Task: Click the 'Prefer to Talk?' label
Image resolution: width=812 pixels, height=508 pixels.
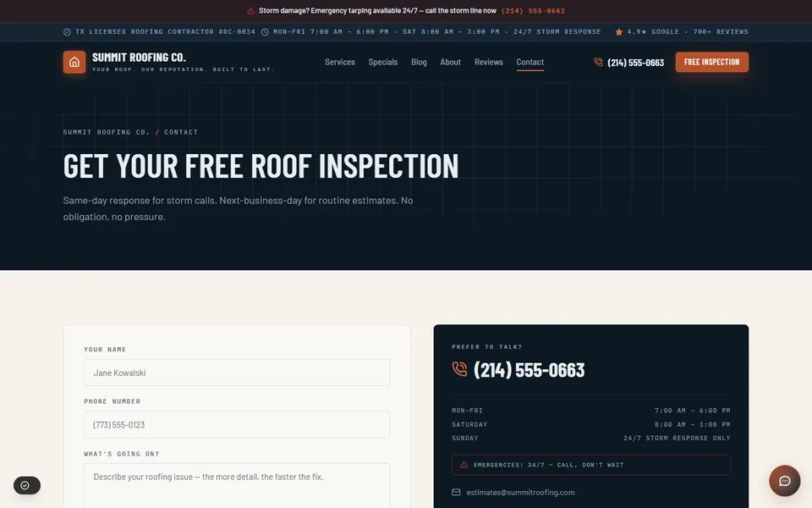Action: 487,347
